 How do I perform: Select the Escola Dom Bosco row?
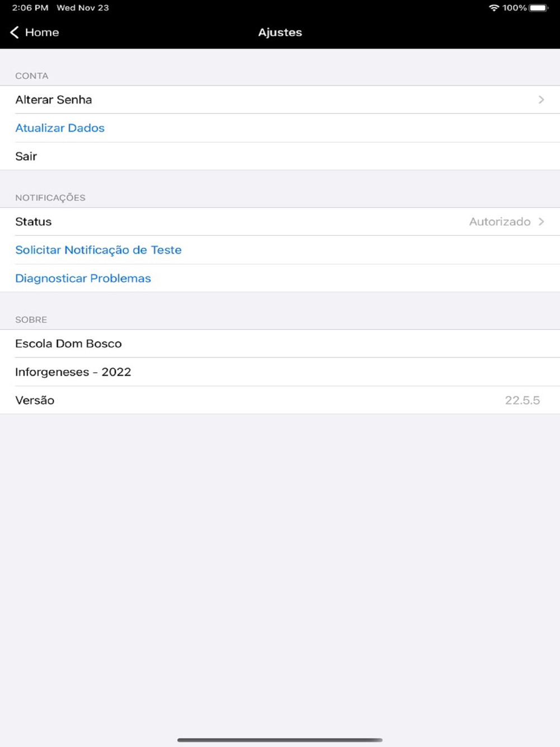pyautogui.click(x=280, y=344)
